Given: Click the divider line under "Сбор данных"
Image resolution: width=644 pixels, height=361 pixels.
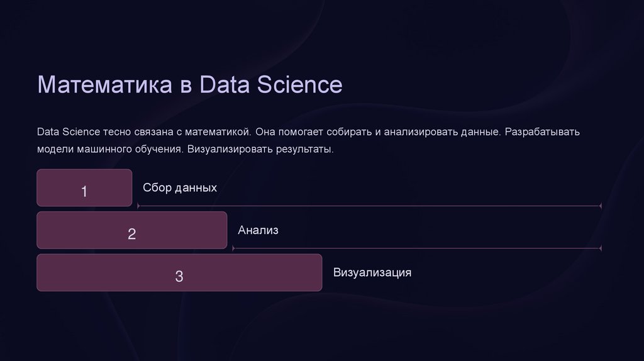Looking at the screenshot, I should (369, 206).
